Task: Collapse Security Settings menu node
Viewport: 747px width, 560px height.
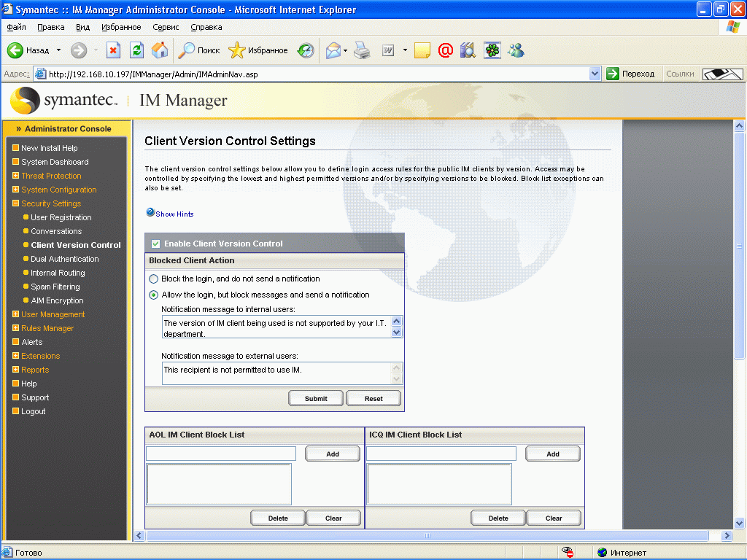Action: pos(16,203)
